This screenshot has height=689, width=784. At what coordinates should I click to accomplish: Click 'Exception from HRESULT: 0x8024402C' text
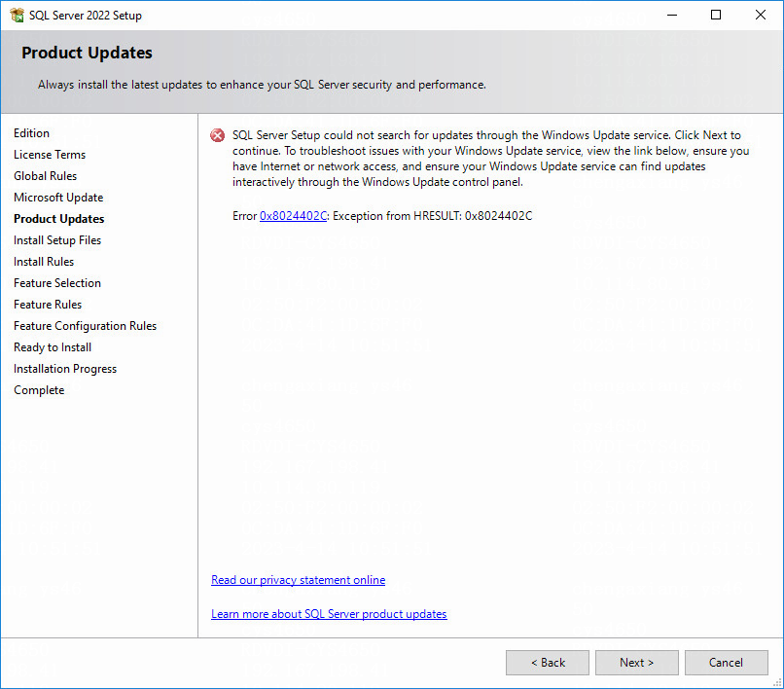(x=433, y=216)
